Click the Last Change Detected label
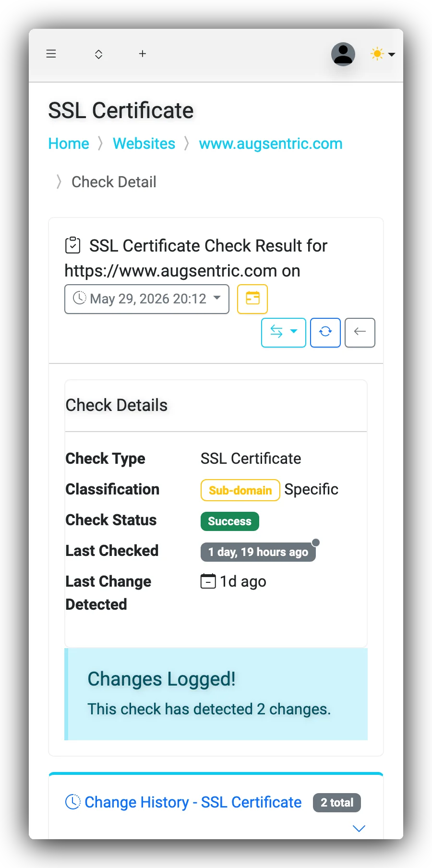The image size is (432, 868). (x=108, y=593)
